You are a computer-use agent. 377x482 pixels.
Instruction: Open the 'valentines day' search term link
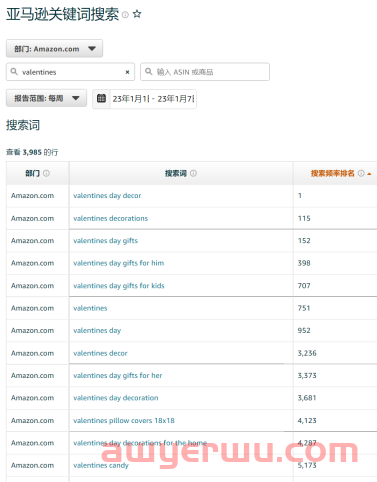(97, 331)
